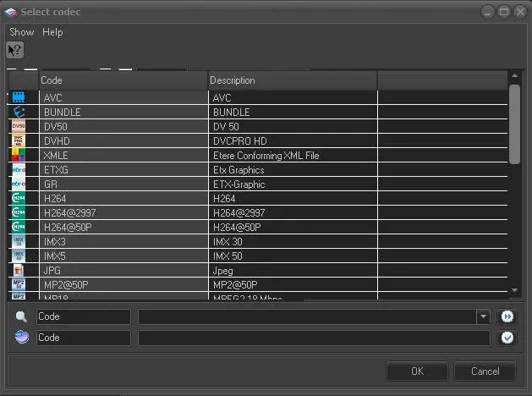Close the Select codec window
Viewport: 532px width, 396px height.
pyautogui.click(x=520, y=12)
